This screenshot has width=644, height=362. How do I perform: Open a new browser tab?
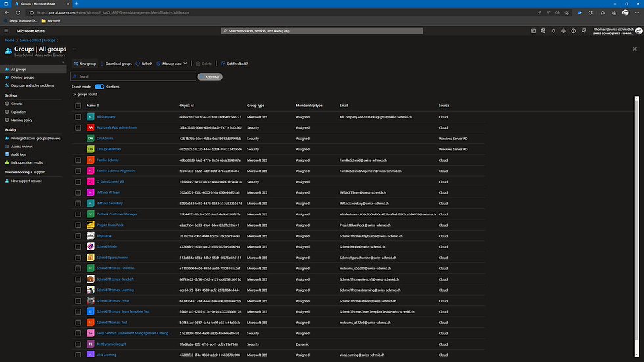76,4
